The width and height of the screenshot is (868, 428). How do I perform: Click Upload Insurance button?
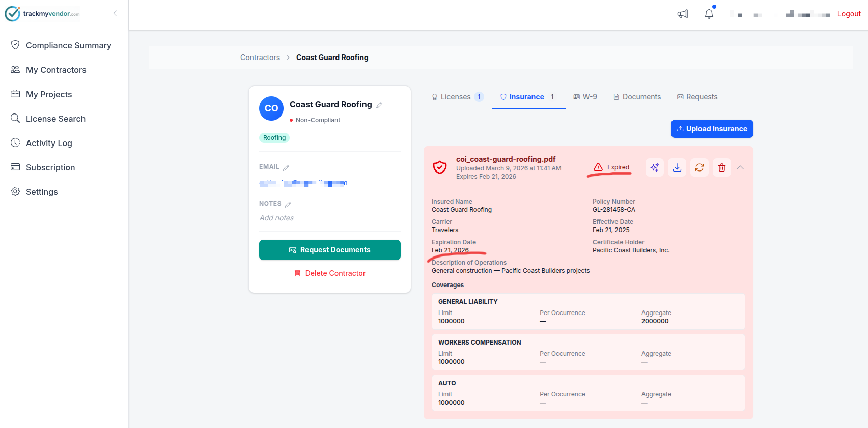point(712,129)
